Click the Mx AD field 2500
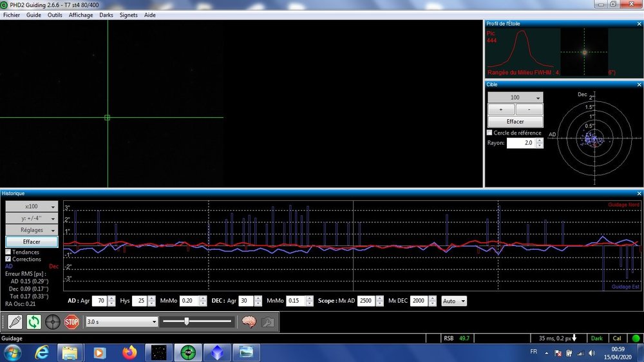Viewport: 644px width, 362px height. point(366,301)
